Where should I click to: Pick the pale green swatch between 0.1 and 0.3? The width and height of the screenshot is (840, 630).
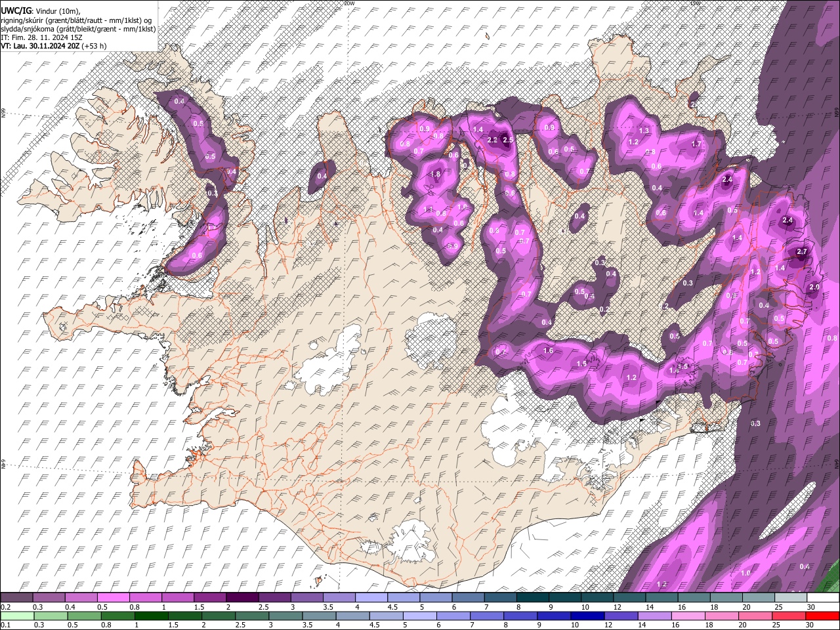coord(17,616)
